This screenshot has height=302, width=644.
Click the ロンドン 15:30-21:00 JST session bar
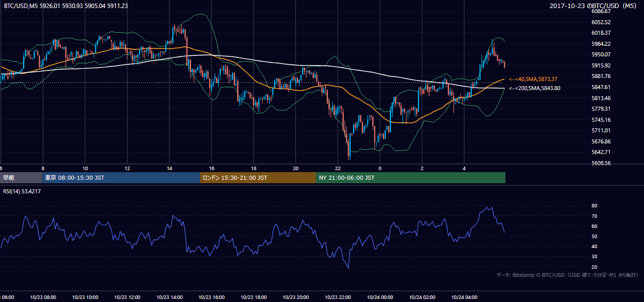pyautogui.click(x=258, y=178)
